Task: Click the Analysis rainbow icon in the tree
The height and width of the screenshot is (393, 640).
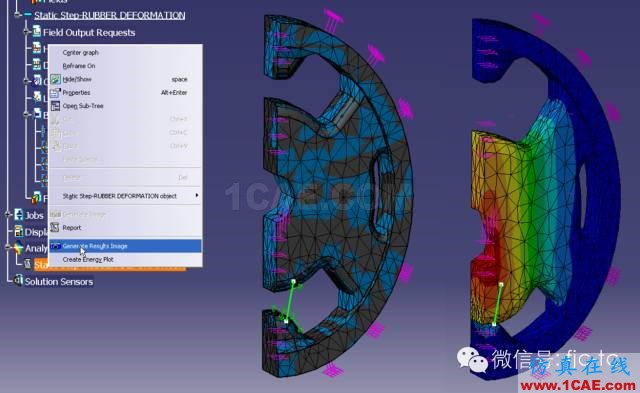Action: click(19, 248)
